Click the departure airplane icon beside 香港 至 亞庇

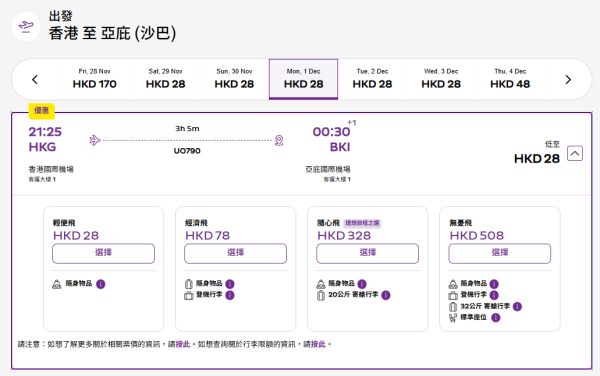coord(26,26)
